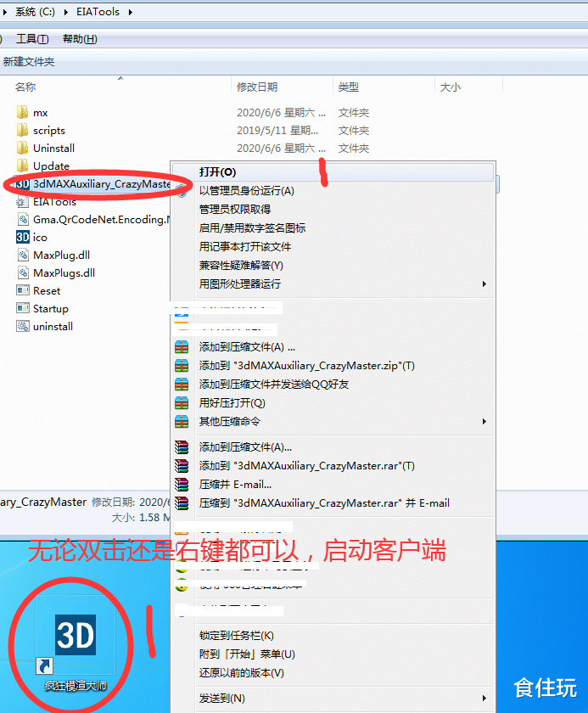588x713 pixels.
Task: Click the MaxPlug.dll file icon
Action: [23, 255]
